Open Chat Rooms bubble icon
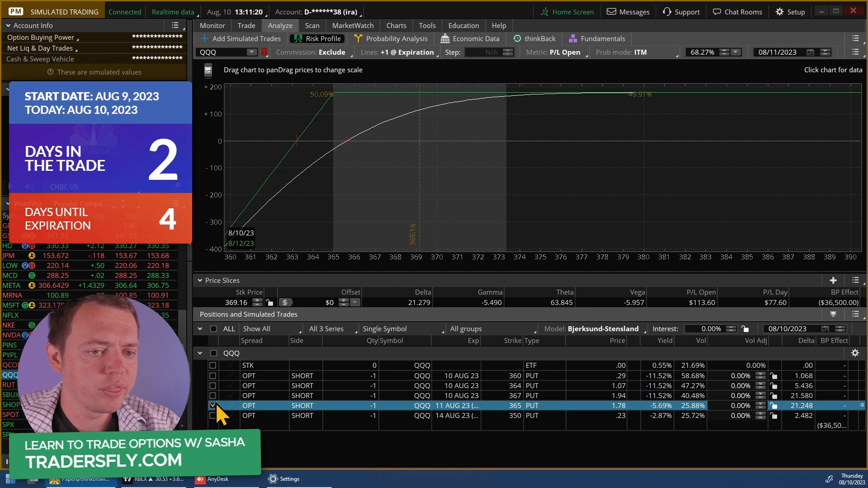868x488 pixels. pos(717,12)
